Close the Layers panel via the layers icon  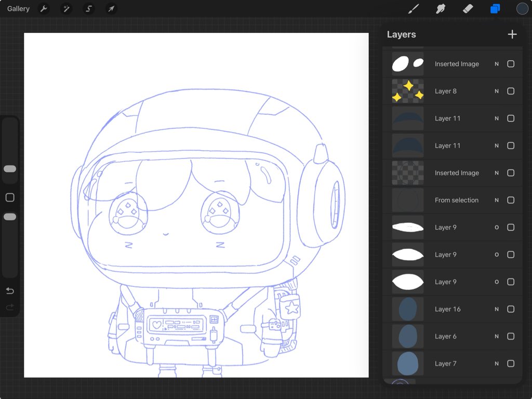(495, 9)
